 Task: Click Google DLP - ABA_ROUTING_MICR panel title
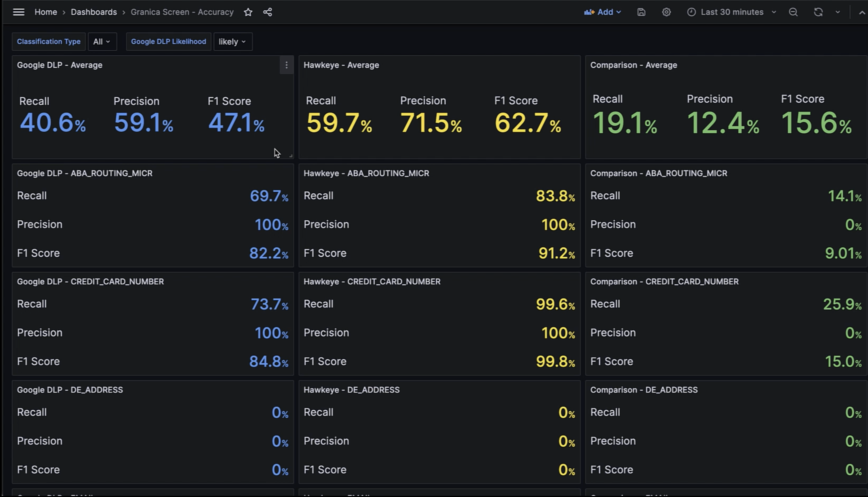click(x=85, y=173)
